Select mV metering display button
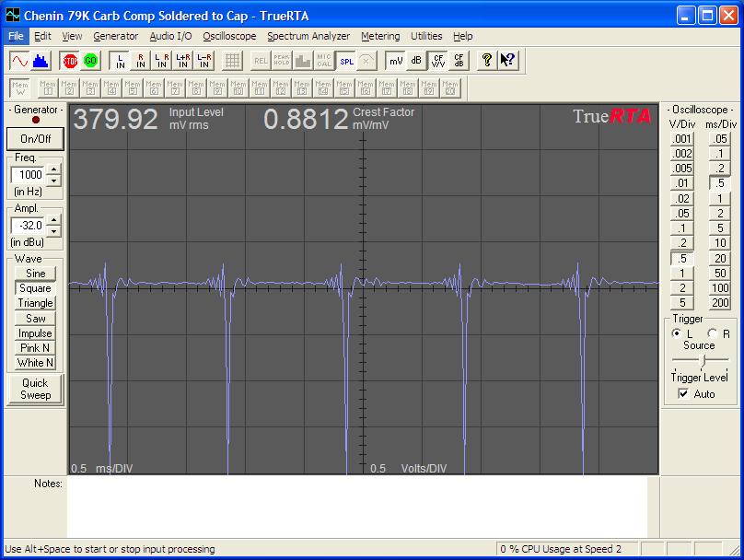 coord(395,61)
